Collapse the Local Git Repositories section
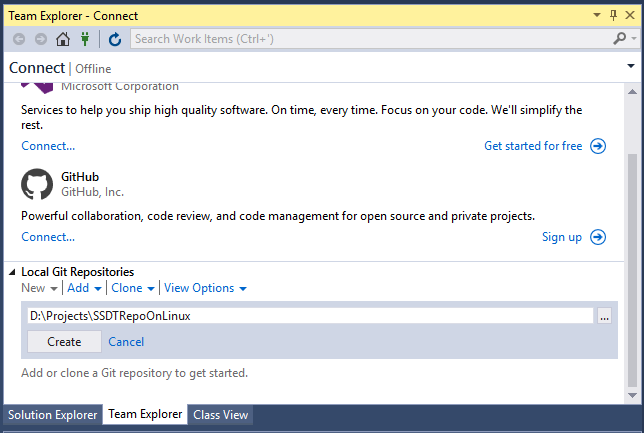644x433 pixels. tap(12, 272)
